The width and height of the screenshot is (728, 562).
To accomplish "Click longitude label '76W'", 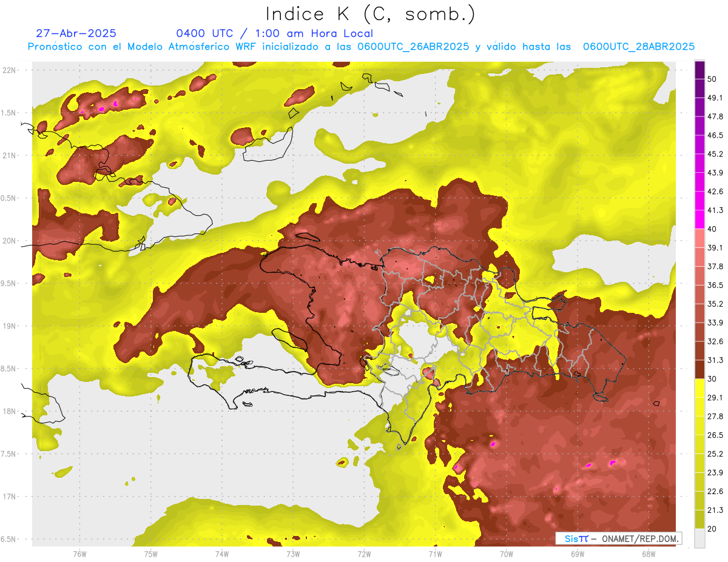I will tap(79, 554).
